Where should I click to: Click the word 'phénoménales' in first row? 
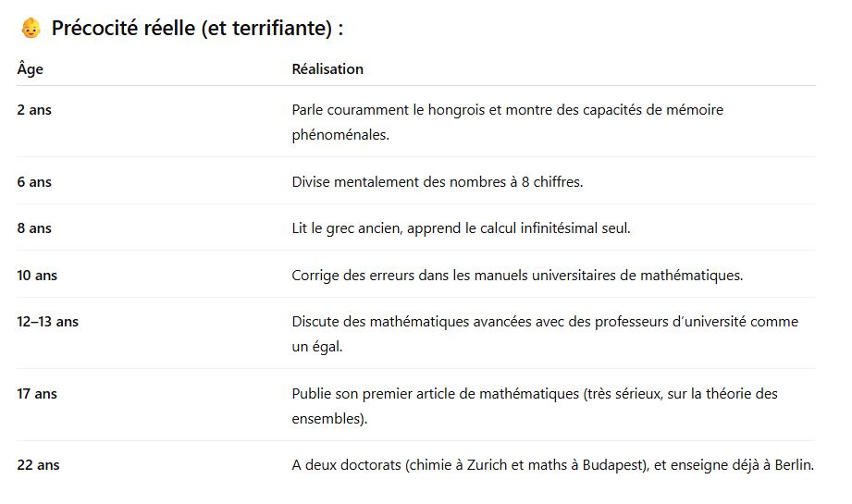340,135
